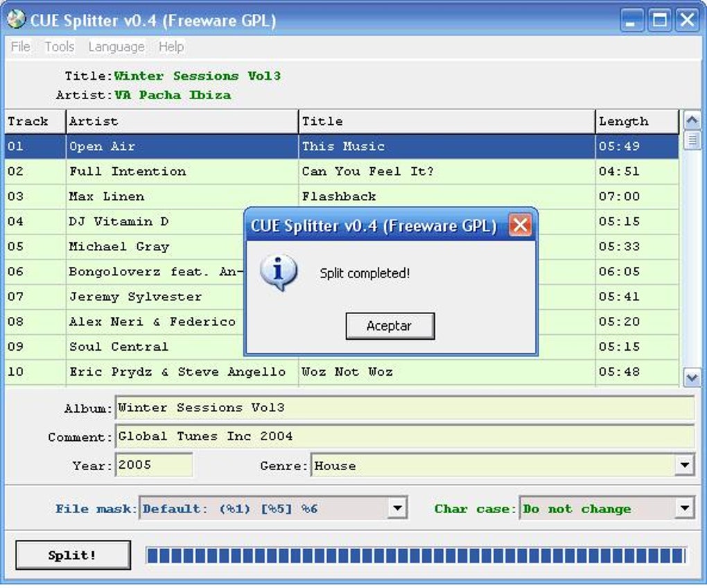The height and width of the screenshot is (588, 707).
Task: Close the Split completed dialog with red X
Action: [520, 225]
